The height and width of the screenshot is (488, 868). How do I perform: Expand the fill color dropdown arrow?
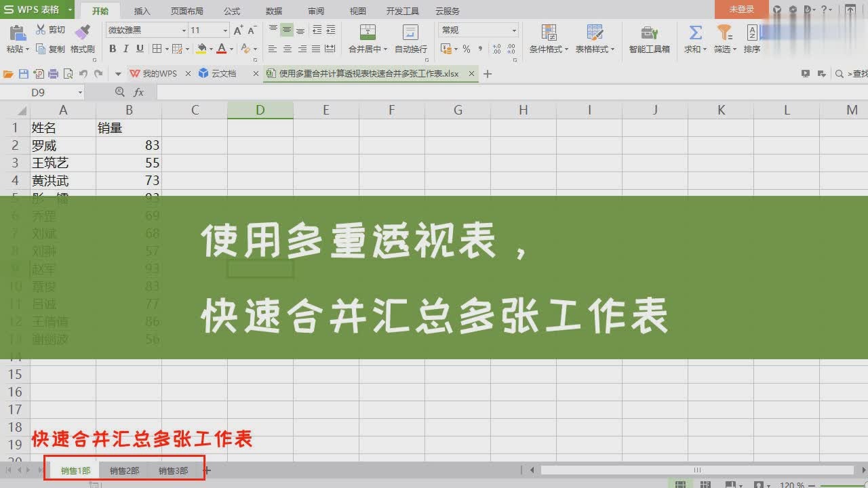pos(211,49)
